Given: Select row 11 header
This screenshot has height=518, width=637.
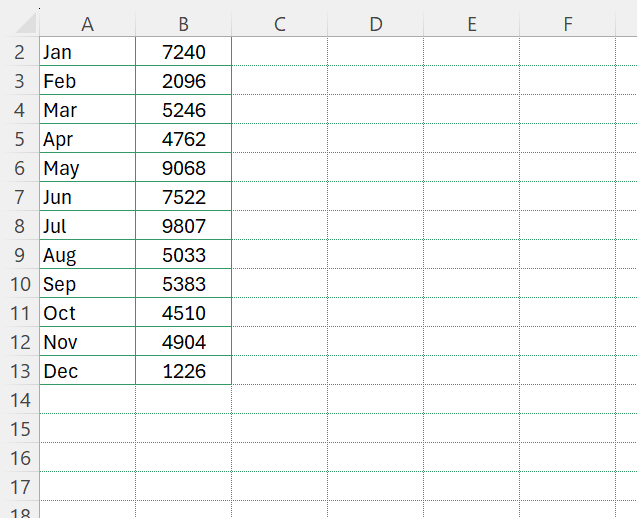Looking at the screenshot, I should tap(20, 312).
